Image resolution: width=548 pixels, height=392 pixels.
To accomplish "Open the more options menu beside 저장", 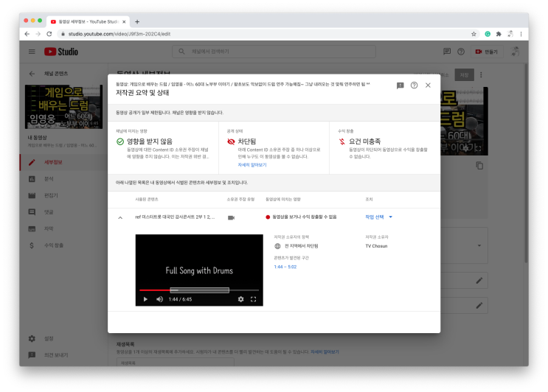I will coord(481,74).
